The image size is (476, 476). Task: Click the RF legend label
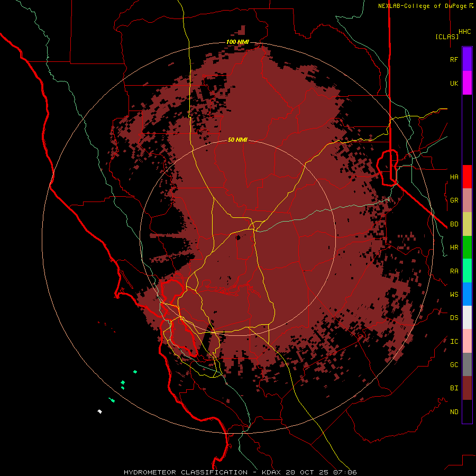tap(454, 59)
